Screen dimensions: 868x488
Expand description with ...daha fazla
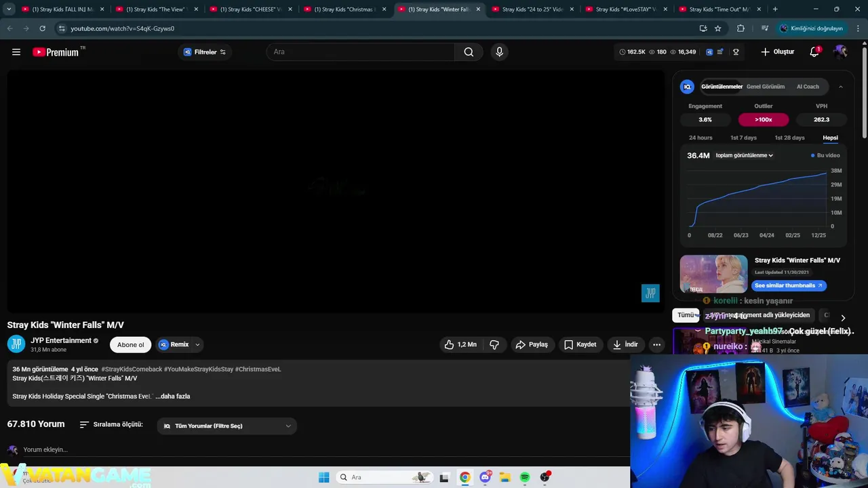click(173, 396)
